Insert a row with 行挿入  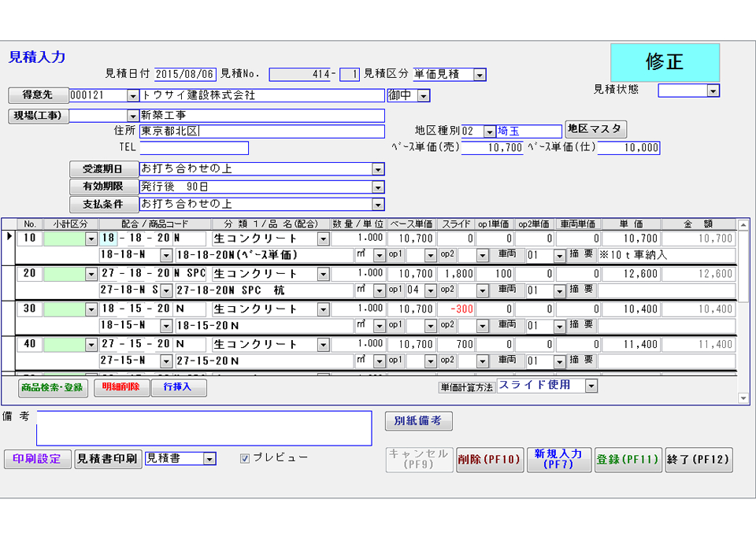point(179,387)
